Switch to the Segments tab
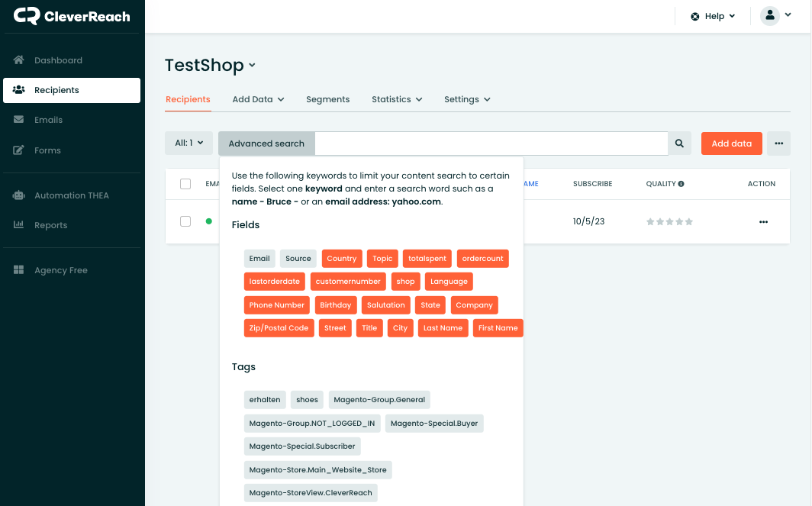Image resolution: width=812 pixels, height=506 pixels. tap(327, 99)
